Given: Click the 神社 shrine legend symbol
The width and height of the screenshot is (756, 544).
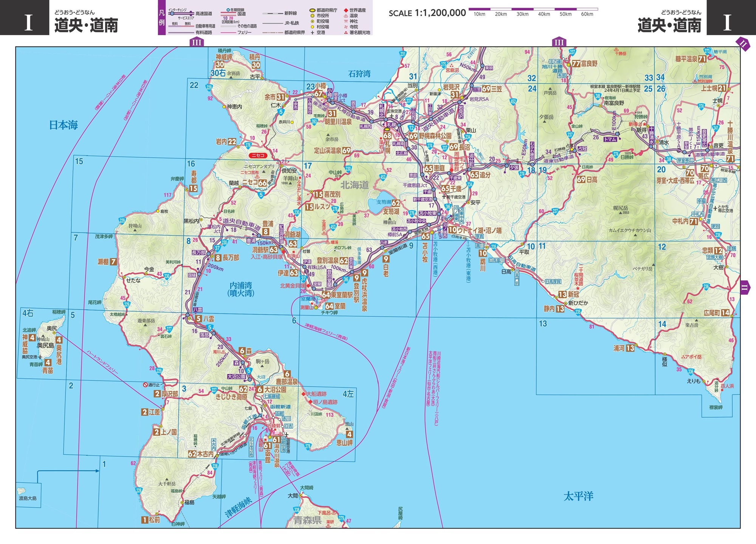Looking at the screenshot, I should coord(346,22).
